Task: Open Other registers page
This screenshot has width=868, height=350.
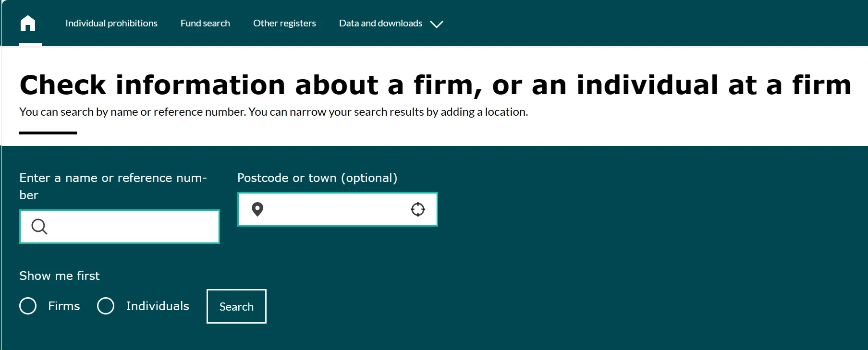Action: 284,23
